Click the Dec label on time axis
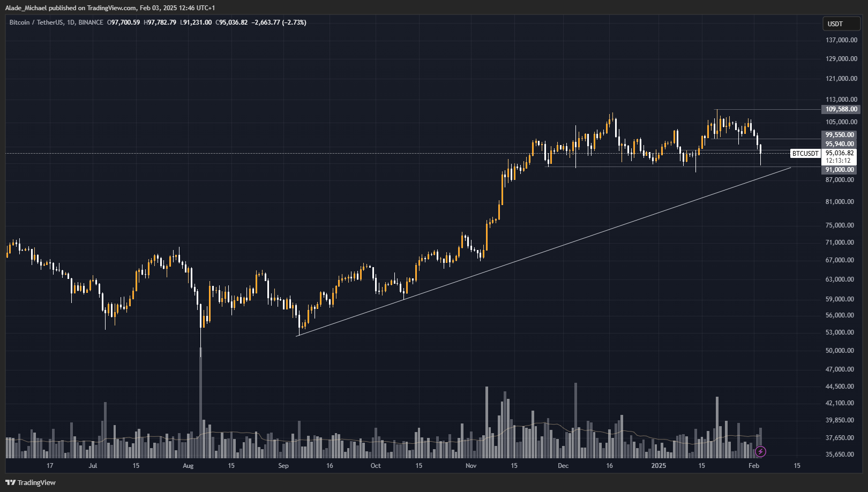This screenshot has width=868, height=492. 563,466
